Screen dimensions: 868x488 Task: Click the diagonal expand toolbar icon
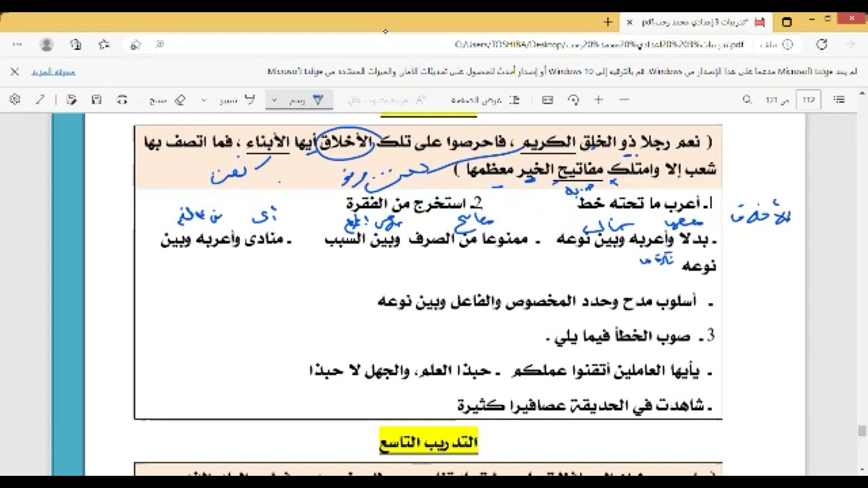point(40,100)
